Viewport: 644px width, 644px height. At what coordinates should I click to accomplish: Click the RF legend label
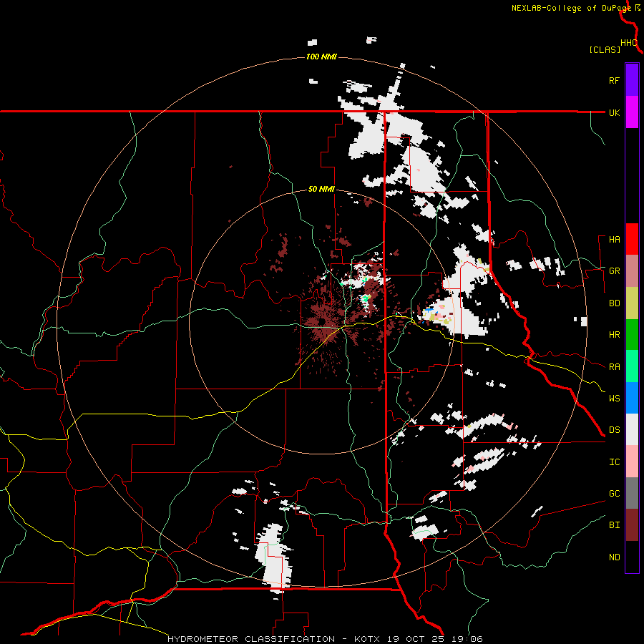(x=615, y=80)
